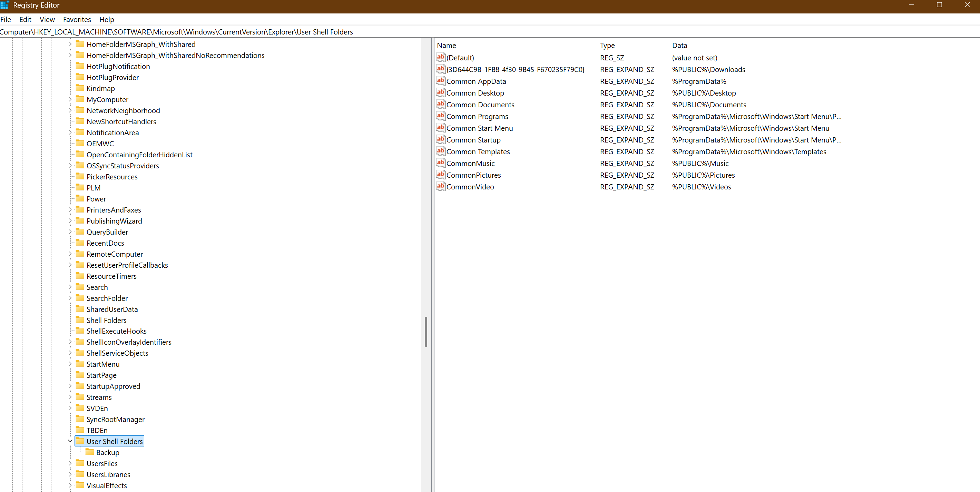Screen dimensions: 980x492
Task: Click the tree pane vertical scrollbar thumb
Action: 426,332
